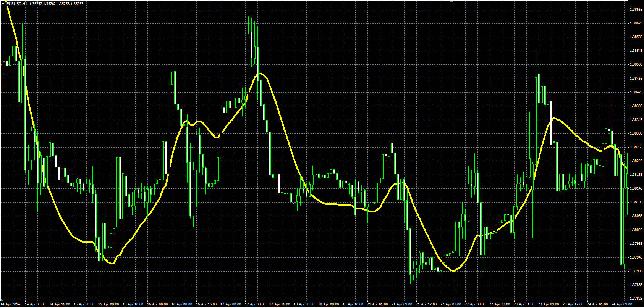Click the 16 Apr 00:00 time axis label

click(x=157, y=304)
